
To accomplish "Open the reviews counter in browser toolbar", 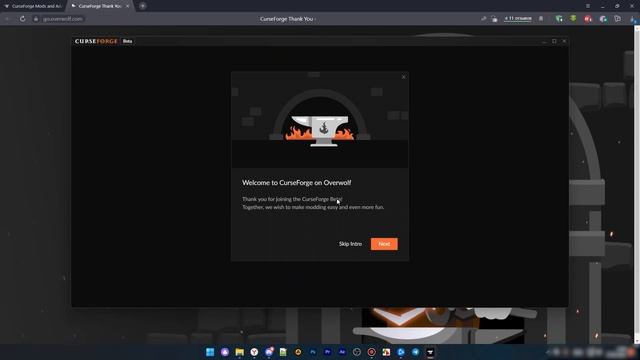I will [518, 19].
